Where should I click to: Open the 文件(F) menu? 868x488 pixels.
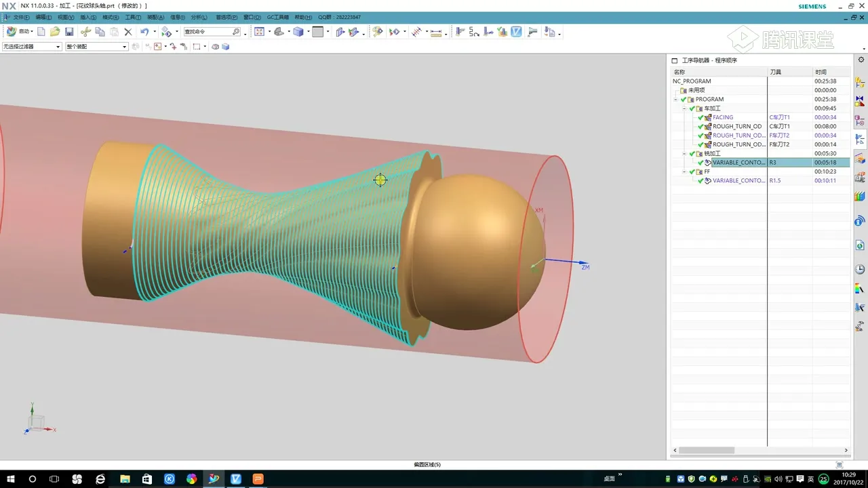coord(21,17)
